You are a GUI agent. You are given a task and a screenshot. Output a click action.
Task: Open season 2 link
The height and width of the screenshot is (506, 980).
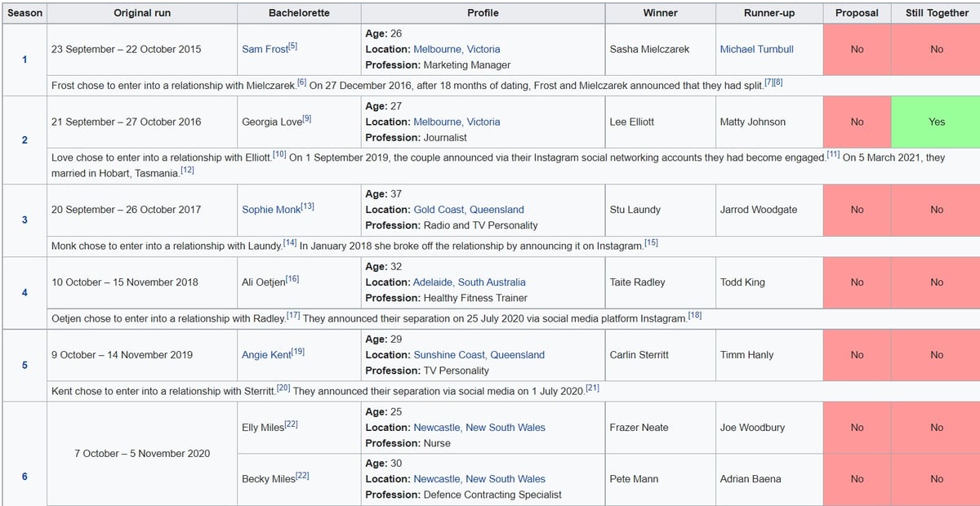pos(24,140)
